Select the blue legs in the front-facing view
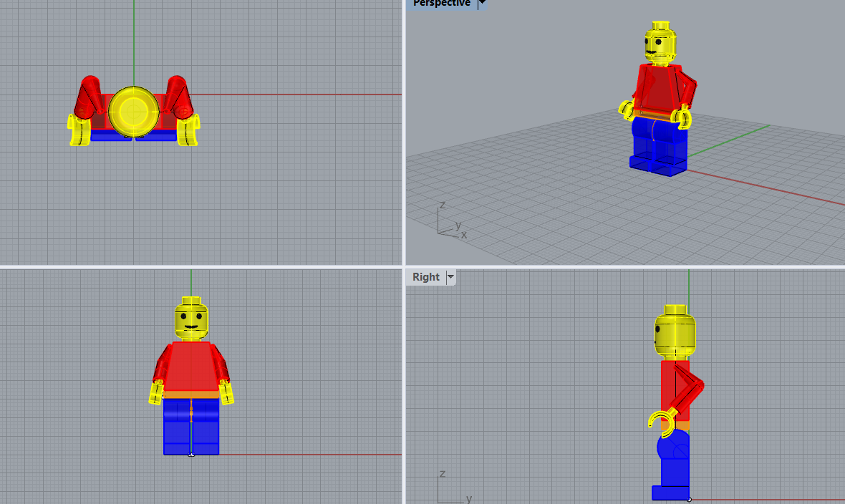 click(x=191, y=427)
